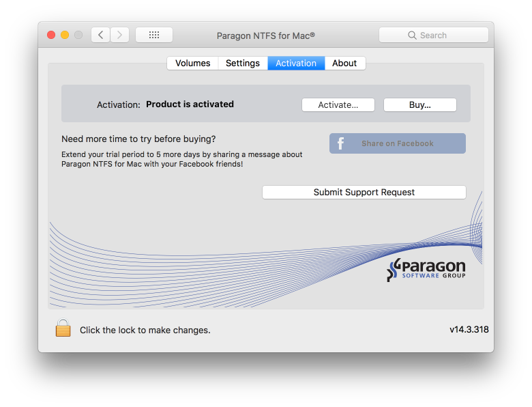
Task: Click 'Product is activated' status text
Action: [x=190, y=104]
